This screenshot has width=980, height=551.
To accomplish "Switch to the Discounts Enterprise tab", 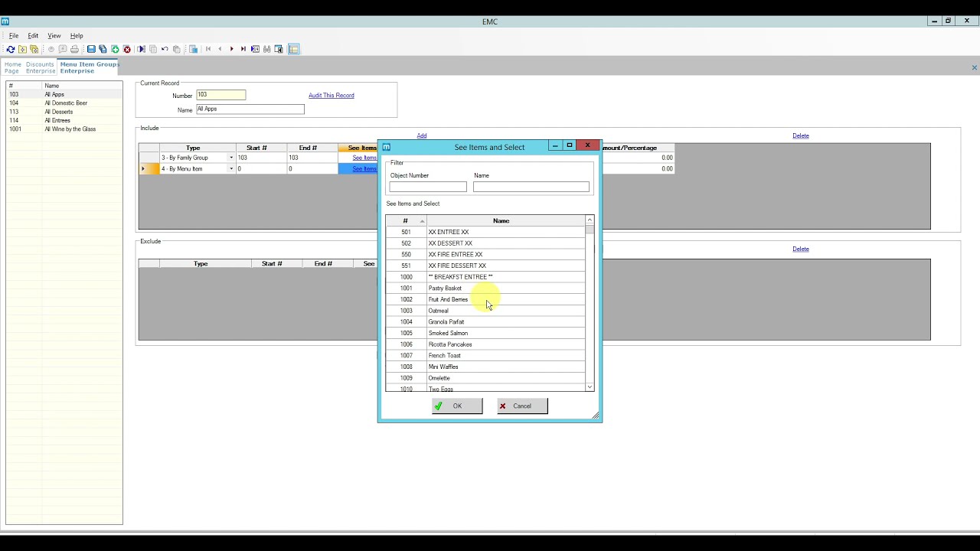I will click(x=41, y=67).
